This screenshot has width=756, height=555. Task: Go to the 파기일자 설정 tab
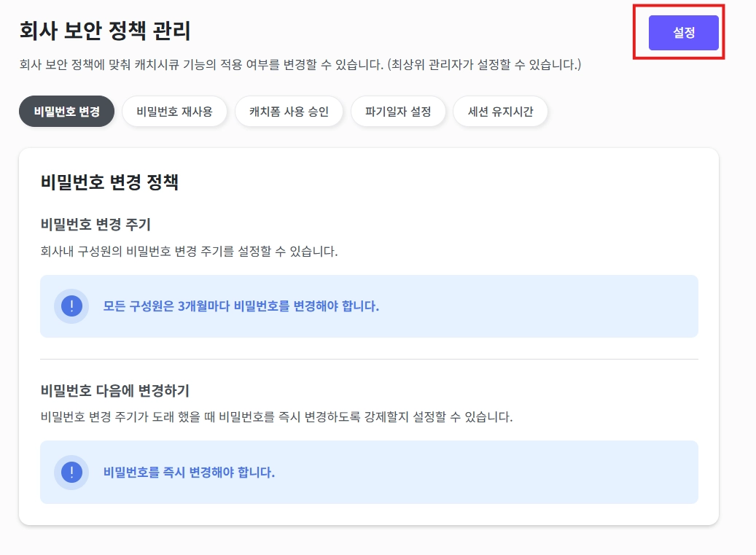398,112
